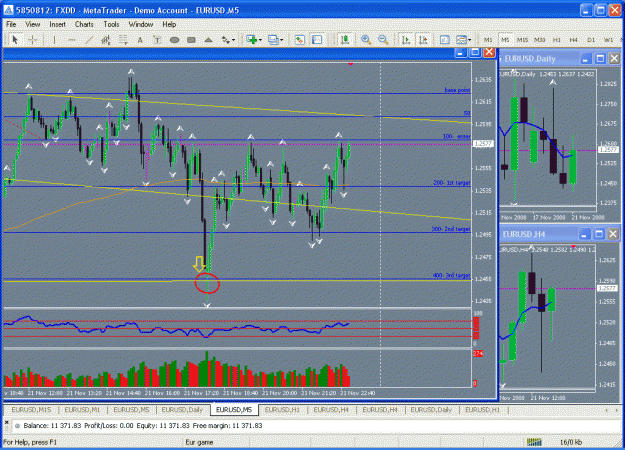Click the 'base point' line label
This screenshot has height=450, width=625.
click(x=457, y=90)
